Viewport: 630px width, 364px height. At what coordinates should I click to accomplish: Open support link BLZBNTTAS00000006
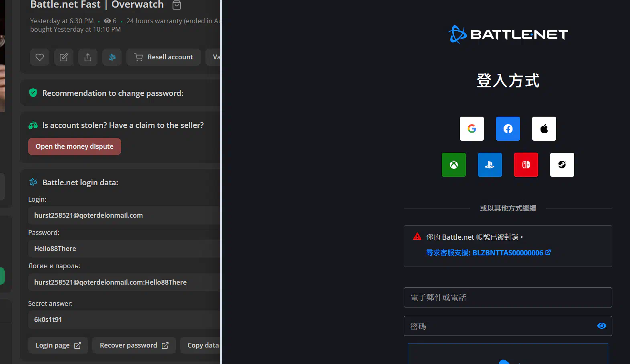488,253
